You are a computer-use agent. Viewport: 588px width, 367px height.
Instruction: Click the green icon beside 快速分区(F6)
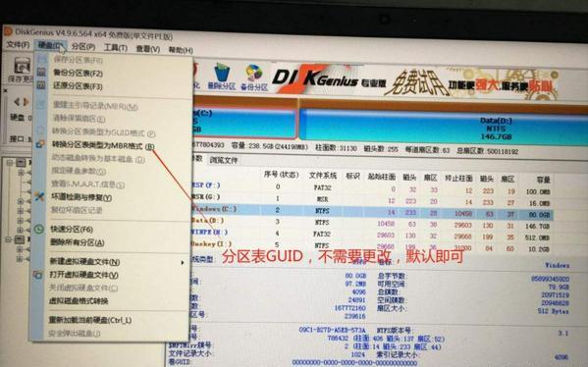pyautogui.click(x=39, y=229)
